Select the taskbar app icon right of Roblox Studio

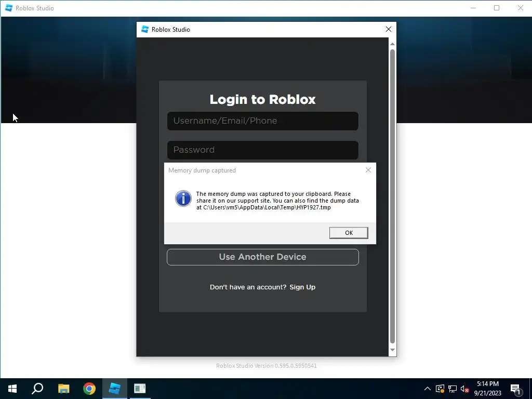140,389
